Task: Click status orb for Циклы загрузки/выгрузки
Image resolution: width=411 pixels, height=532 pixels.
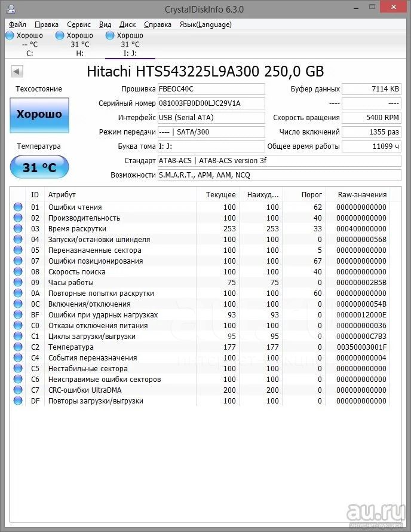Action: 18,336
